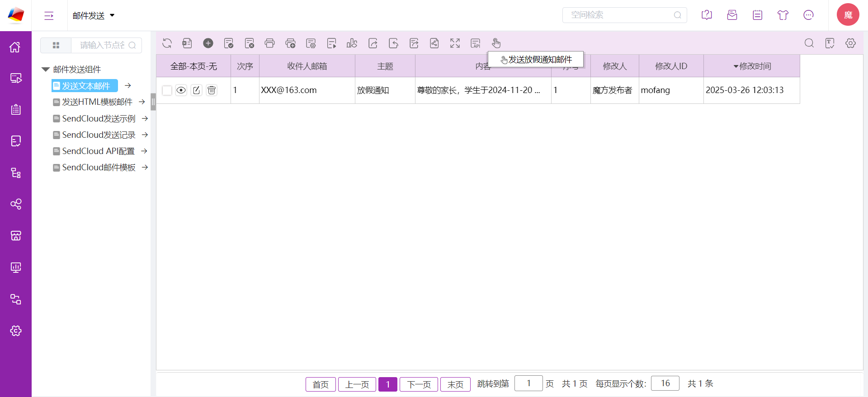Open the settings gear in the left sidebar
This screenshot has height=397, width=868.
pyautogui.click(x=16, y=331)
